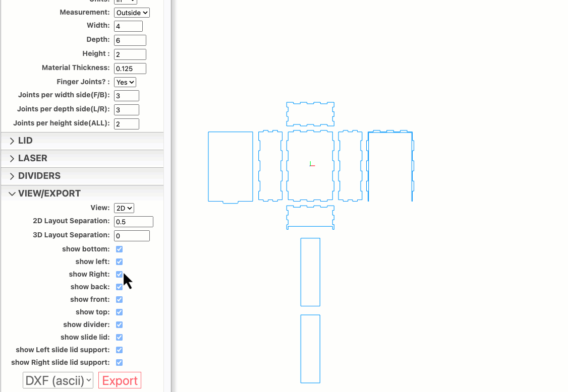Click the Joints per depth side field
Image resolution: width=568 pixels, height=392 pixels.
pos(127,110)
